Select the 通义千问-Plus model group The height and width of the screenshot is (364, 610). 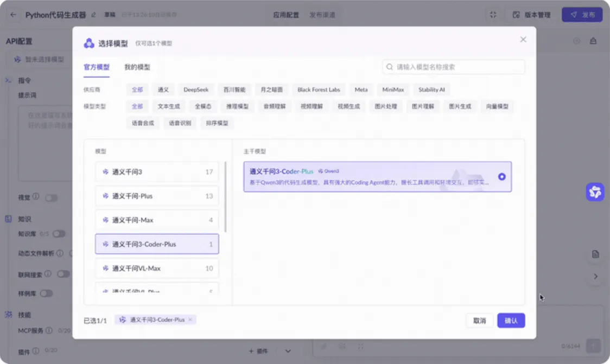(157, 196)
